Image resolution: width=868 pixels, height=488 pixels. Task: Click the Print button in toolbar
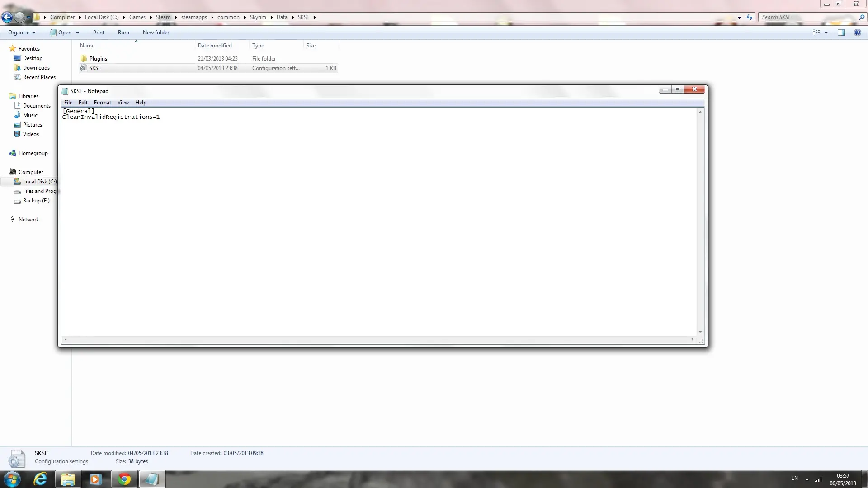(x=99, y=32)
